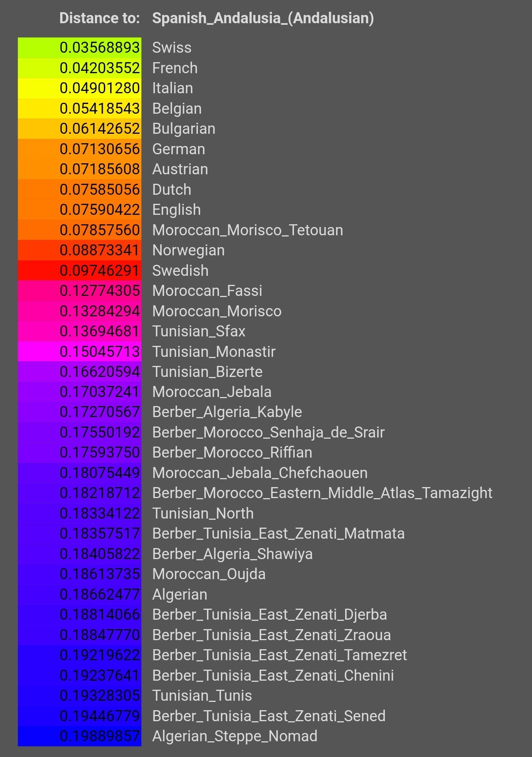Viewport: 532px width, 757px height.
Task: Click the 0.07857560 distance value
Action: tap(100, 230)
